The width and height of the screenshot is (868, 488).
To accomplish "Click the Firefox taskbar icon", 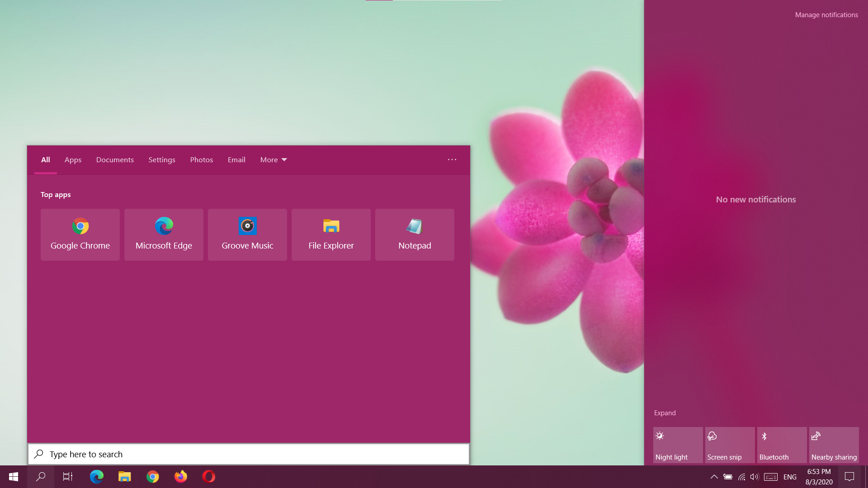I will [181, 477].
